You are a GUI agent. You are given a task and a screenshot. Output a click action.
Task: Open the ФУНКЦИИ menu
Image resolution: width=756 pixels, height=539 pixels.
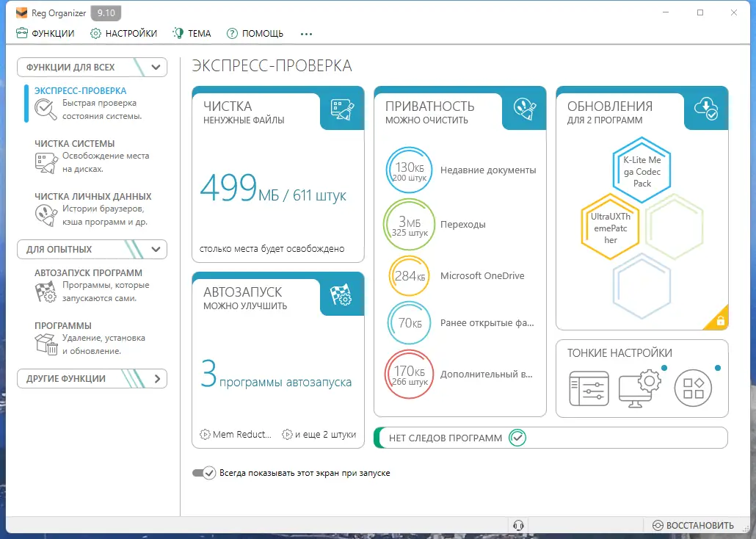(x=46, y=33)
